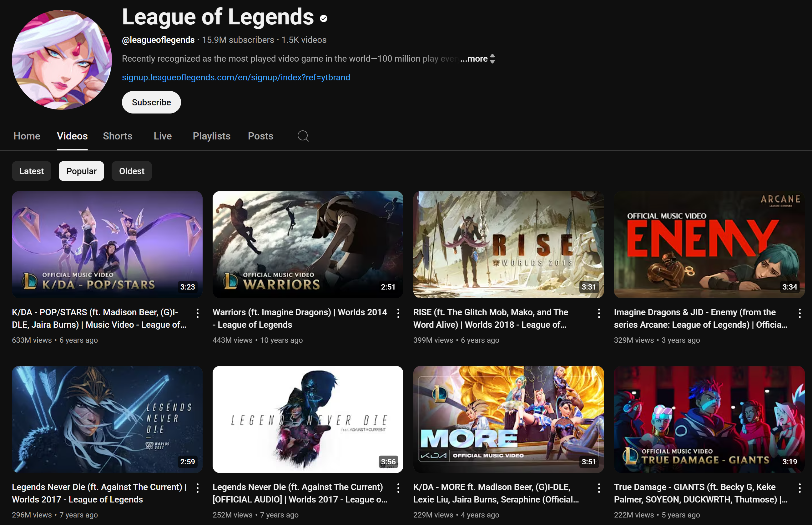Sort videos by Latest
Viewport: 812px width, 525px height.
tap(31, 171)
